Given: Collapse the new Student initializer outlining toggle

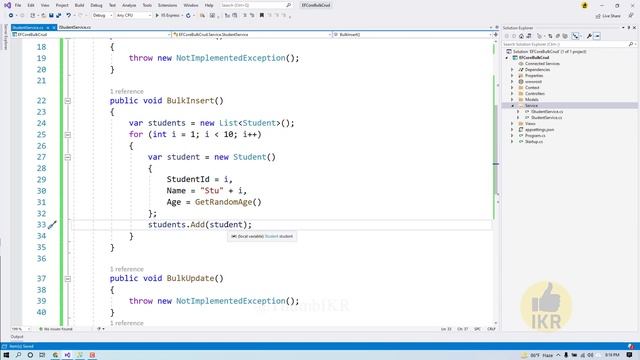Looking at the screenshot, I should coord(68,157).
